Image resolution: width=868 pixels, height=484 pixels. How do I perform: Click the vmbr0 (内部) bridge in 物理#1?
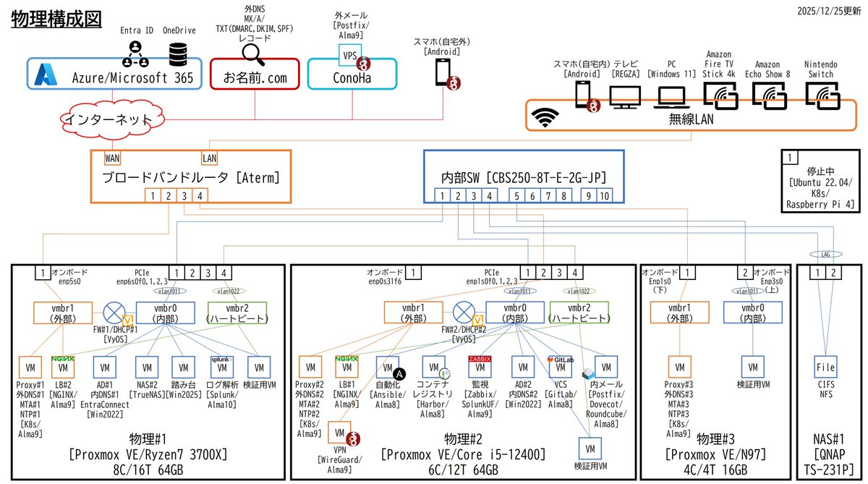click(x=166, y=313)
